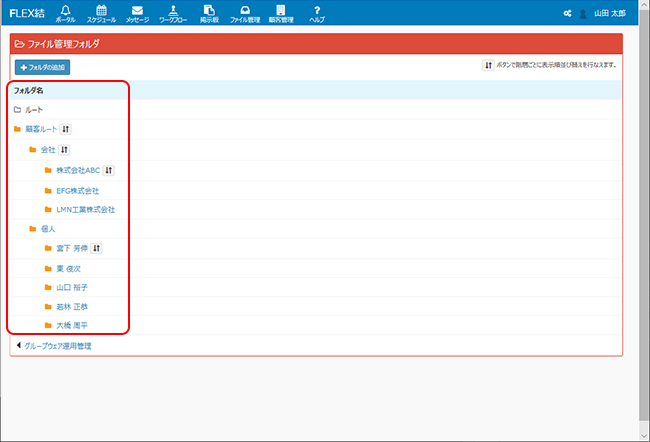Click sort button next to 宮下 folder

(96, 248)
